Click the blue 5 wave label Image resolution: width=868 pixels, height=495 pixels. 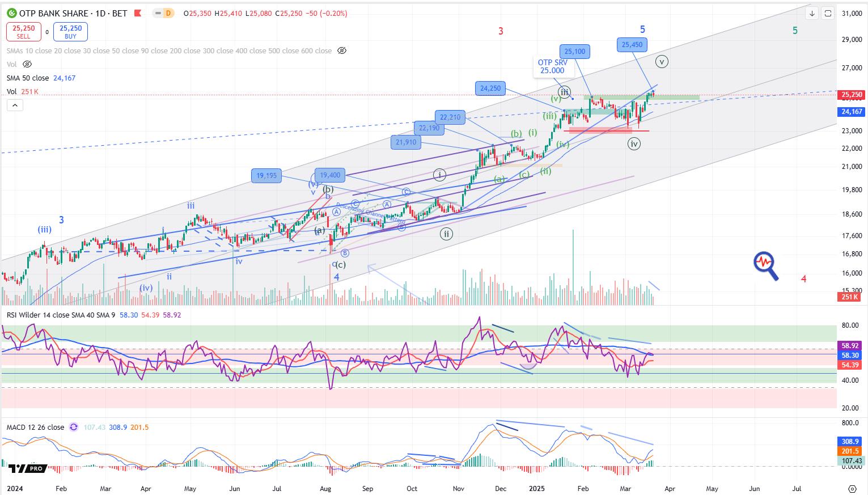click(642, 29)
